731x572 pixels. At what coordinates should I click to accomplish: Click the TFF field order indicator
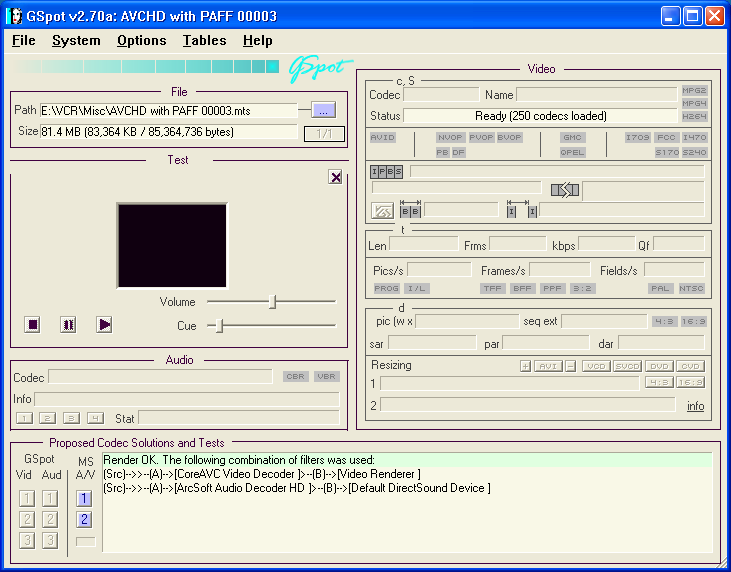(492, 289)
